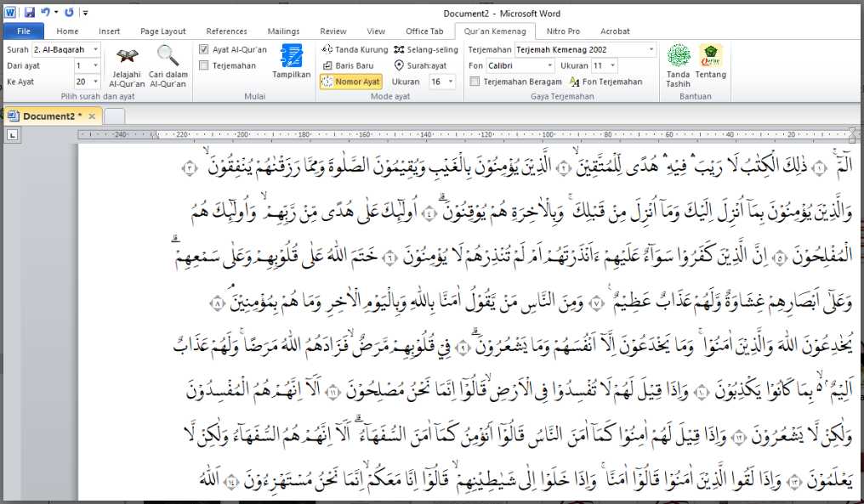Click Cari dalam Al-Qur'an magnifier icon
This screenshot has height=504, width=864.
168,55
